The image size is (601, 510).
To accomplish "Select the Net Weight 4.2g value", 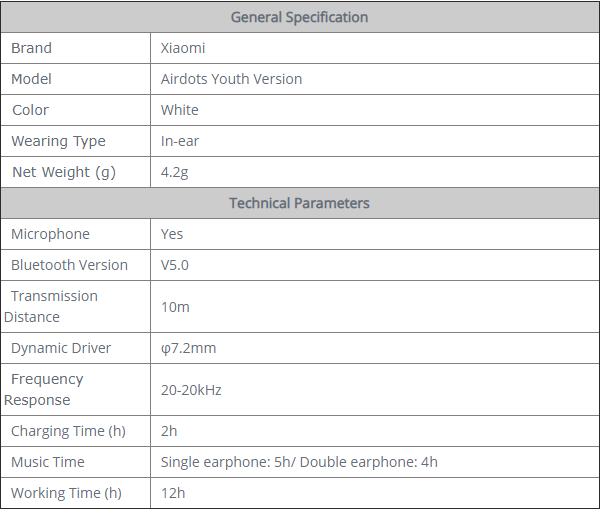I will point(174,172).
